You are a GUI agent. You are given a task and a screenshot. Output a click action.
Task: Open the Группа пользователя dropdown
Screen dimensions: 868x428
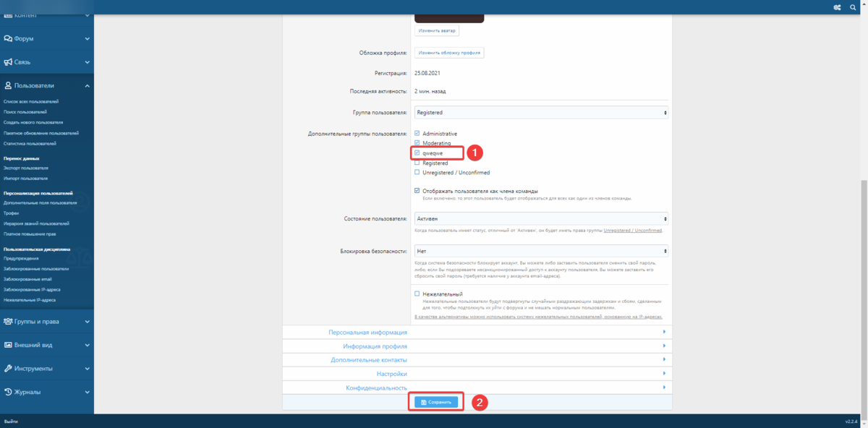541,113
